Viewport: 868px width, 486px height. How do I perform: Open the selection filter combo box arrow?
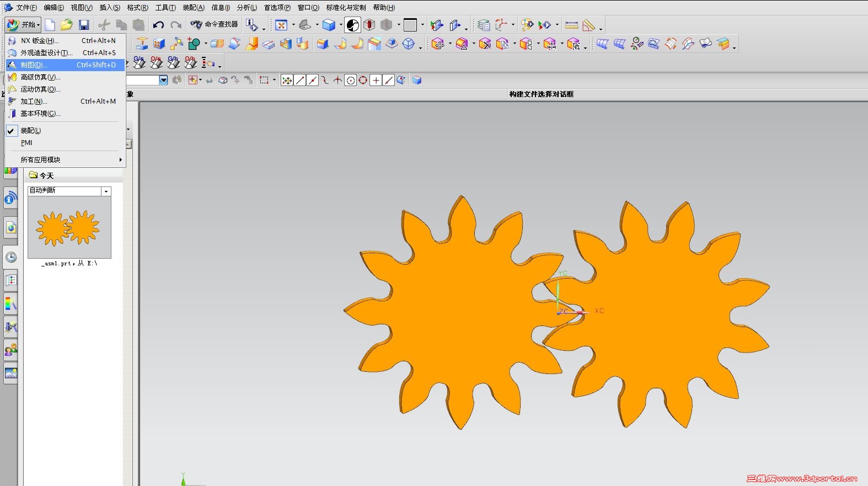tap(163, 81)
